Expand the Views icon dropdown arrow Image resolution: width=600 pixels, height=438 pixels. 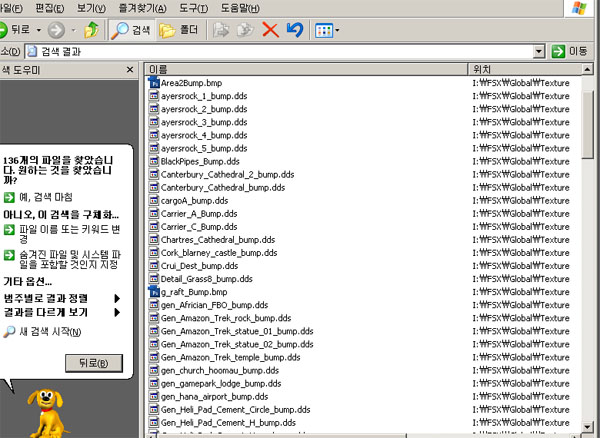pyautogui.click(x=337, y=30)
